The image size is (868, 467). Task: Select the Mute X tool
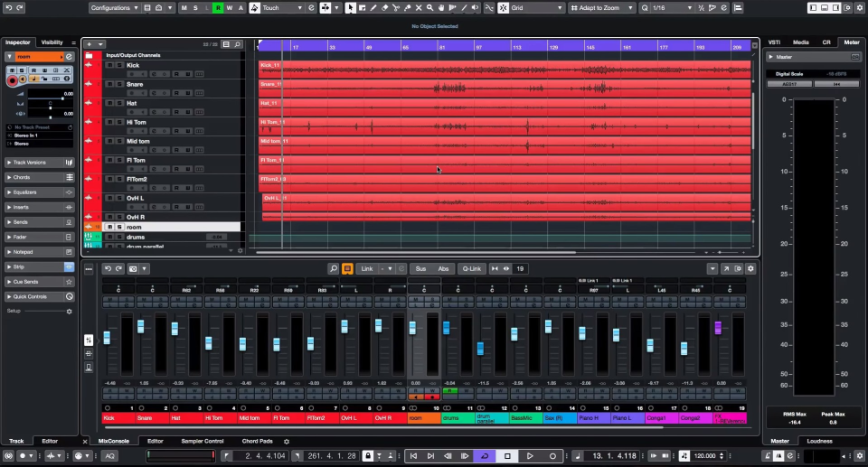[419, 8]
